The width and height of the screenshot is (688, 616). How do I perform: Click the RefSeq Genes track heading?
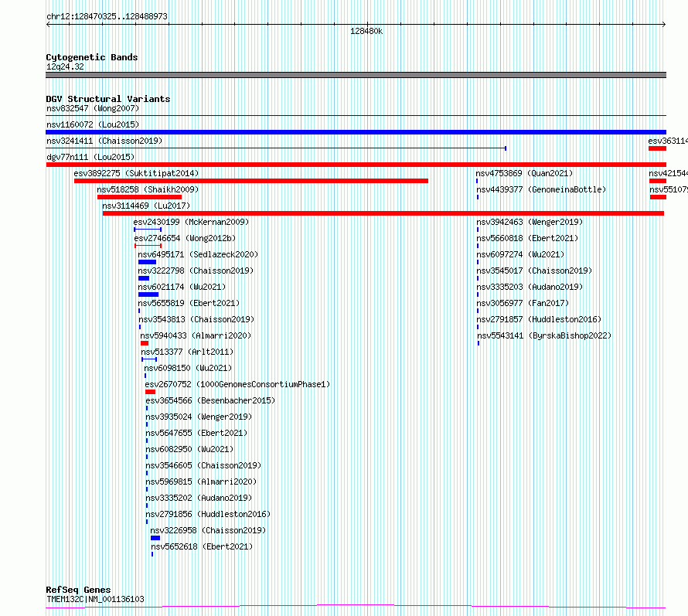78,590
